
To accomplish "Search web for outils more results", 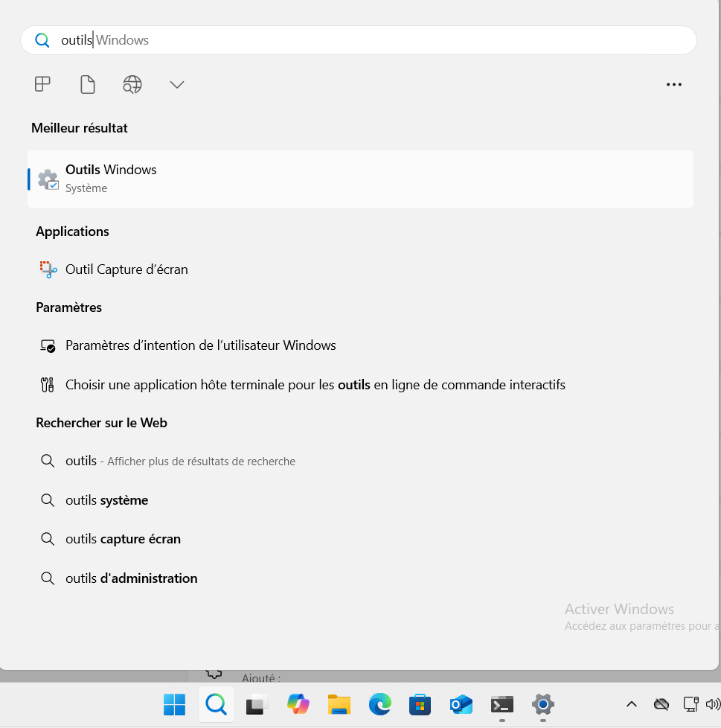I will click(x=360, y=461).
